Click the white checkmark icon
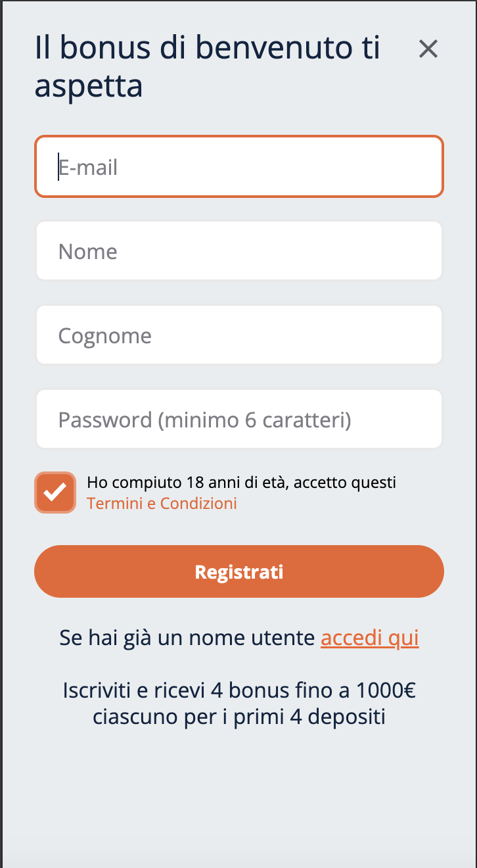The image size is (477, 868). (x=55, y=493)
